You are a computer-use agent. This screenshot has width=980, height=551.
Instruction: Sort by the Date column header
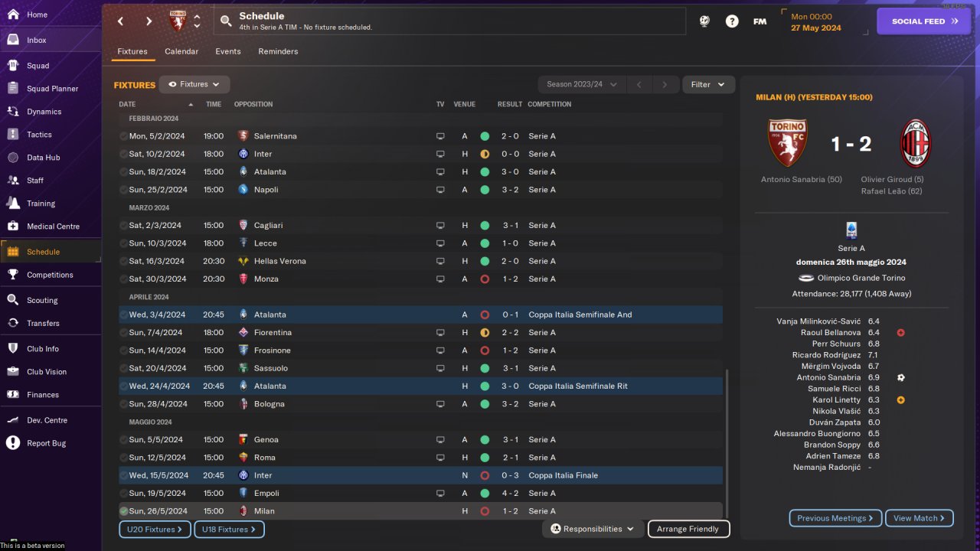pos(127,104)
